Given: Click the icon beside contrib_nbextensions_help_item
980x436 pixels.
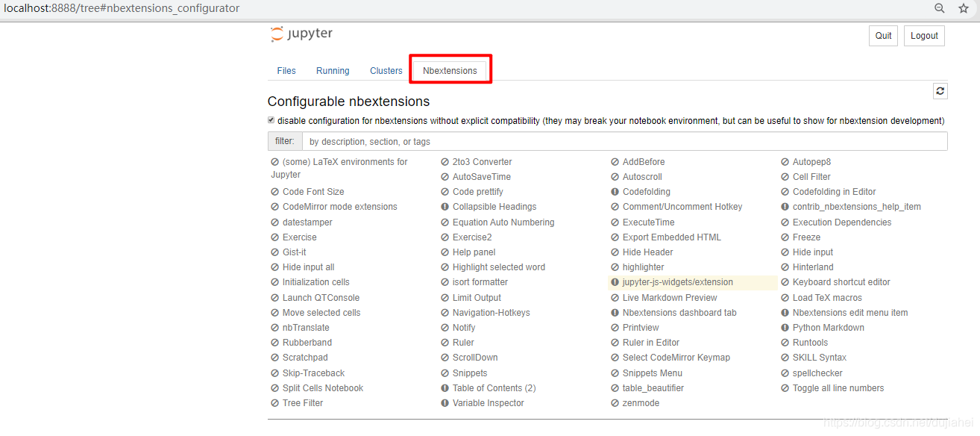Looking at the screenshot, I should click(785, 207).
